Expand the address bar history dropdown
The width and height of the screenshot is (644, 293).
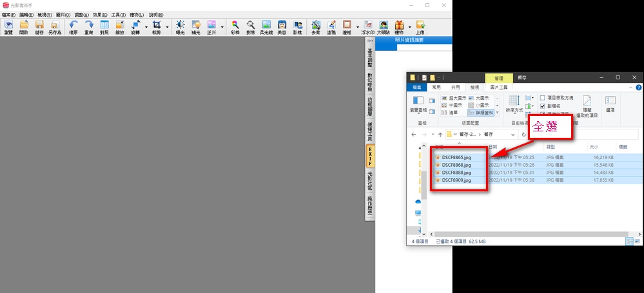click(x=512, y=135)
